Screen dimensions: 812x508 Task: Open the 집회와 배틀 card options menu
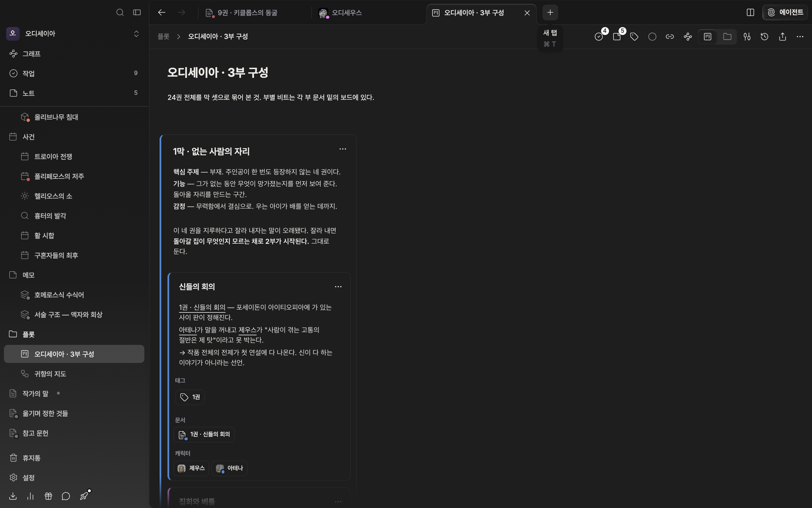coord(338,502)
